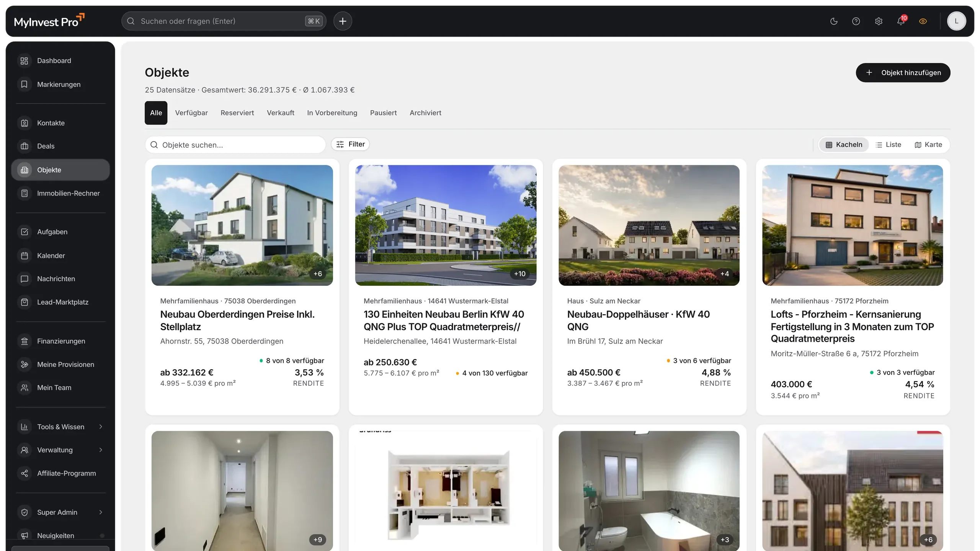980x551 pixels.
Task: Open Markierungen bookmark icon
Action: [x=24, y=84]
